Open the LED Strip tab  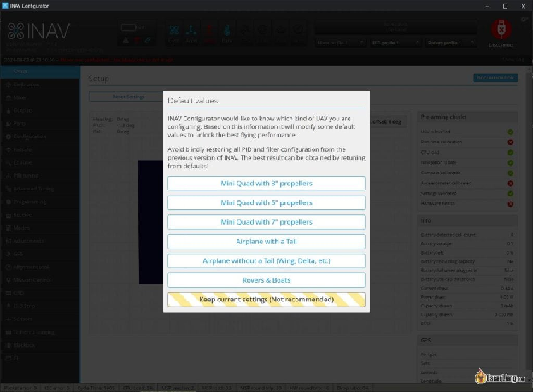pos(40,306)
